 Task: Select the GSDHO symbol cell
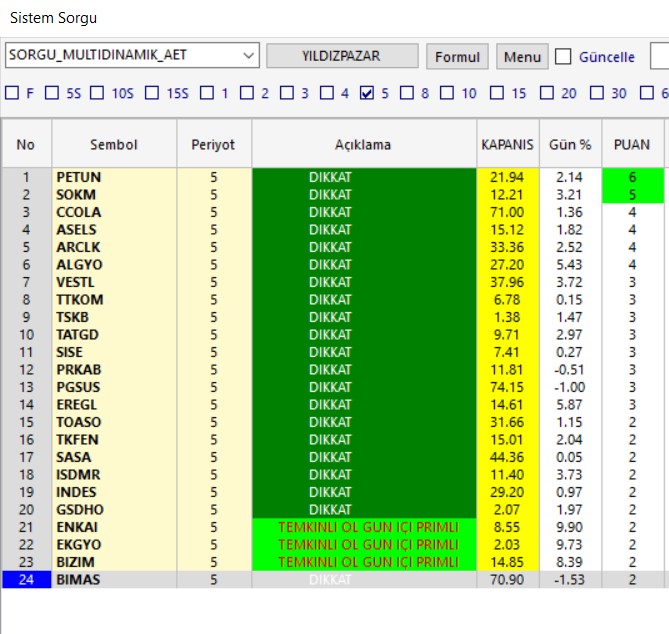[114, 509]
